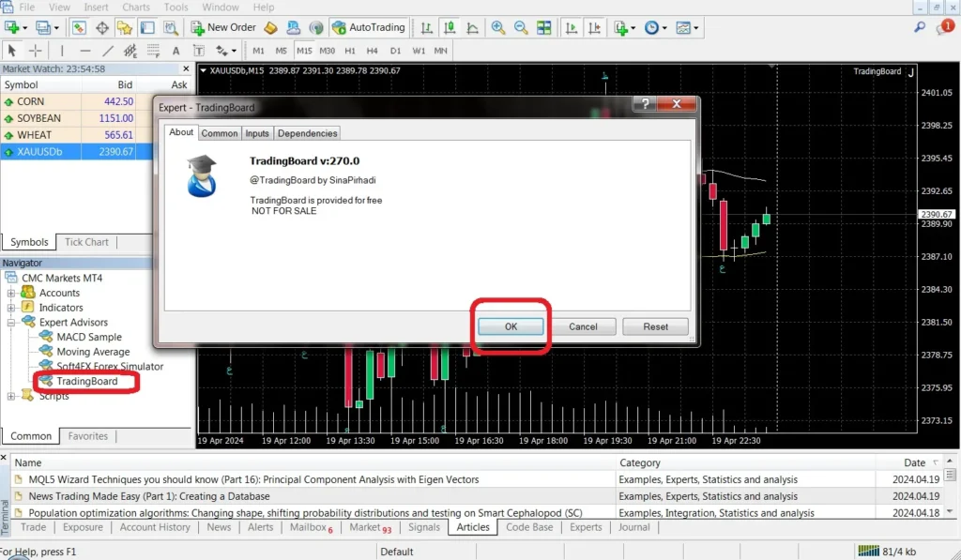The image size is (961, 560).
Task: Switch chart to line chart type
Action: pyautogui.click(x=473, y=27)
